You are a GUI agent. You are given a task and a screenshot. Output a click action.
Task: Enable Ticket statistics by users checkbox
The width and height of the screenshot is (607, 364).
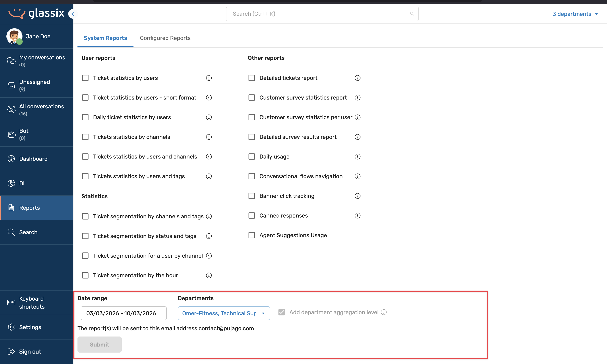pos(85,78)
